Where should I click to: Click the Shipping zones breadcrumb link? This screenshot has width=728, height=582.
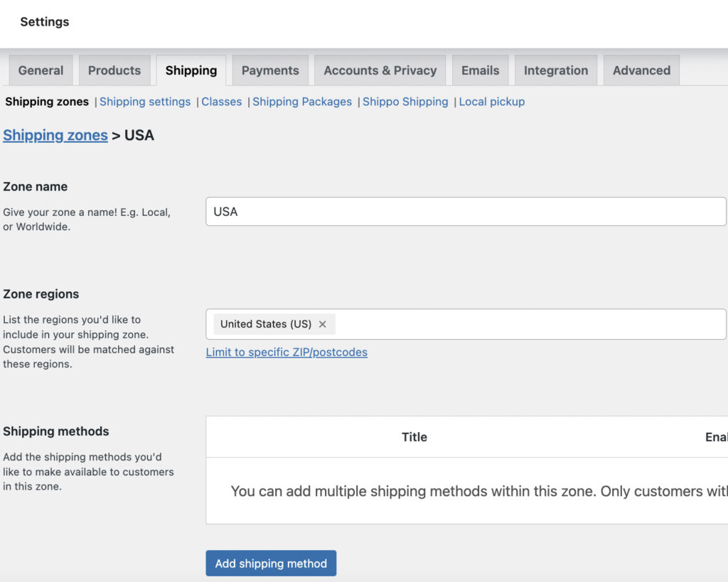click(55, 135)
